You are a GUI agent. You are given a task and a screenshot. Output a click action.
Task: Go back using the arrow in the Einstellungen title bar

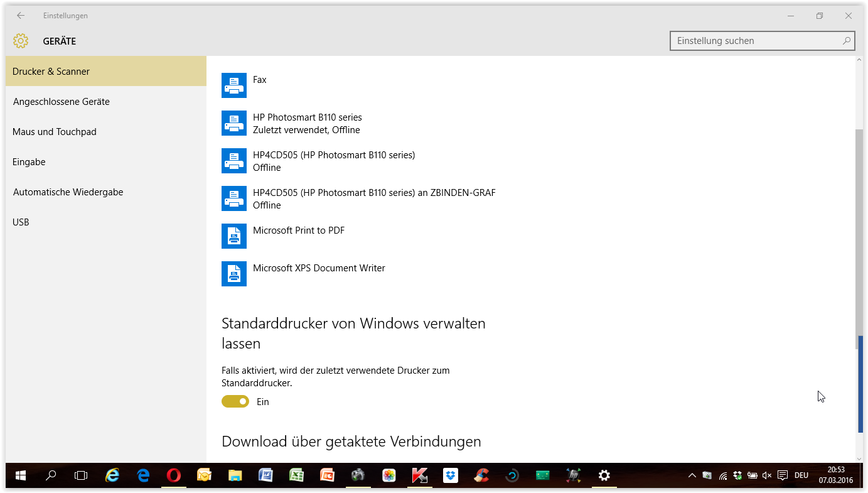21,16
